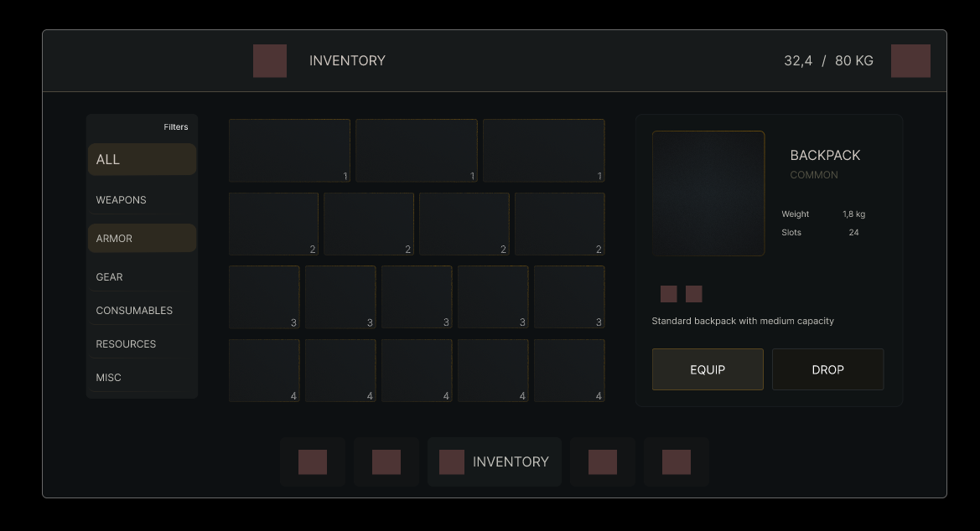
Task: Click the first small icon above the backpack description
Action: pyautogui.click(x=669, y=294)
